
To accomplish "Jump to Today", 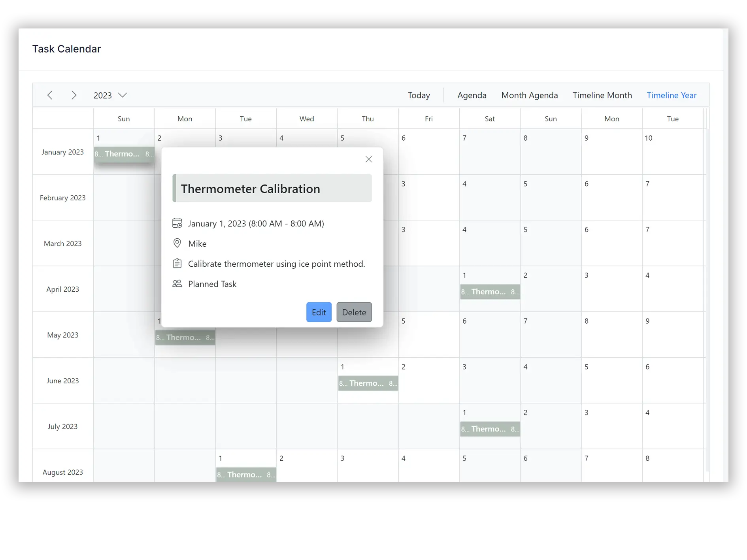I will [x=419, y=95].
